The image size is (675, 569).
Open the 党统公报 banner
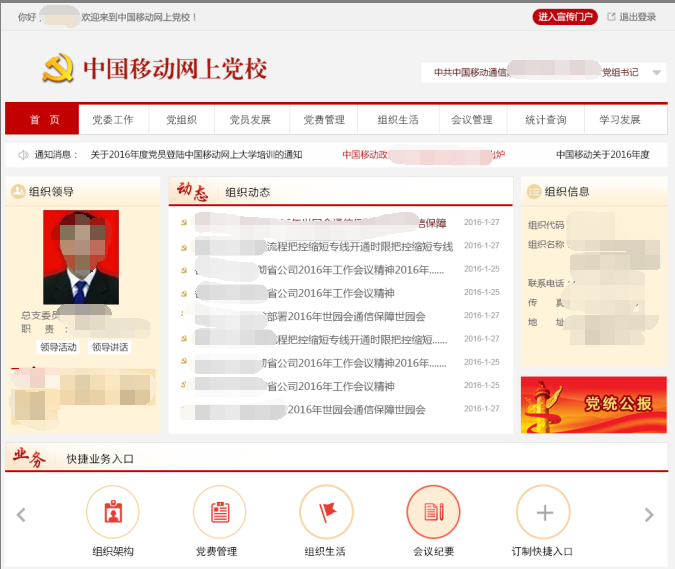[x=594, y=405]
